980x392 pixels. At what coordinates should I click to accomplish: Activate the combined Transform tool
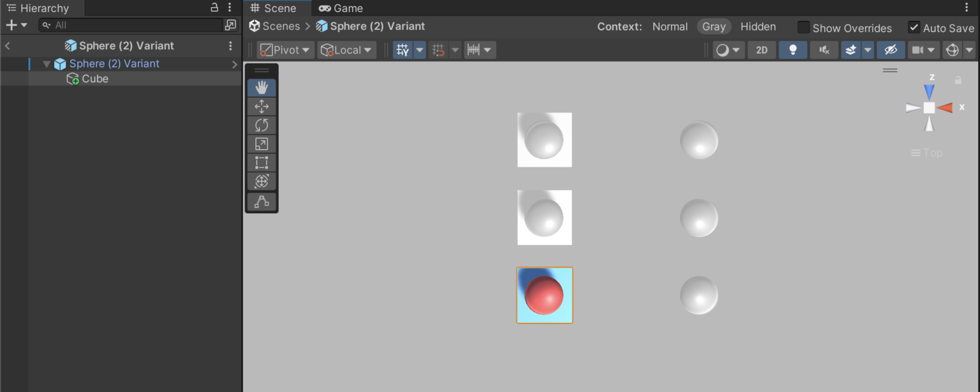coord(261,181)
